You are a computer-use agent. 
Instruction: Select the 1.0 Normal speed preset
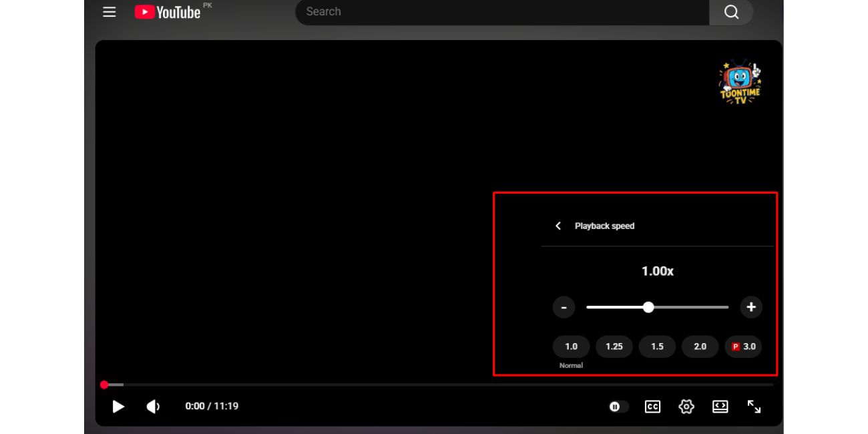(x=571, y=347)
